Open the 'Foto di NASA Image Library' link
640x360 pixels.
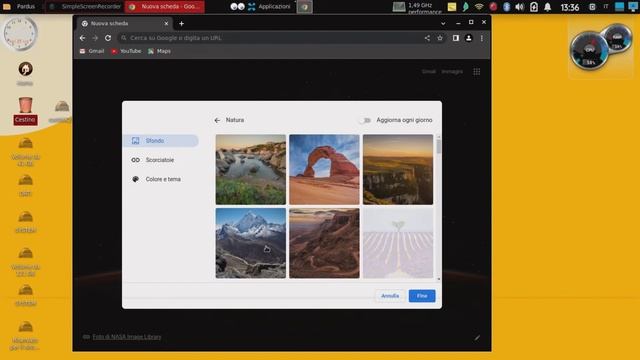[x=127, y=337]
